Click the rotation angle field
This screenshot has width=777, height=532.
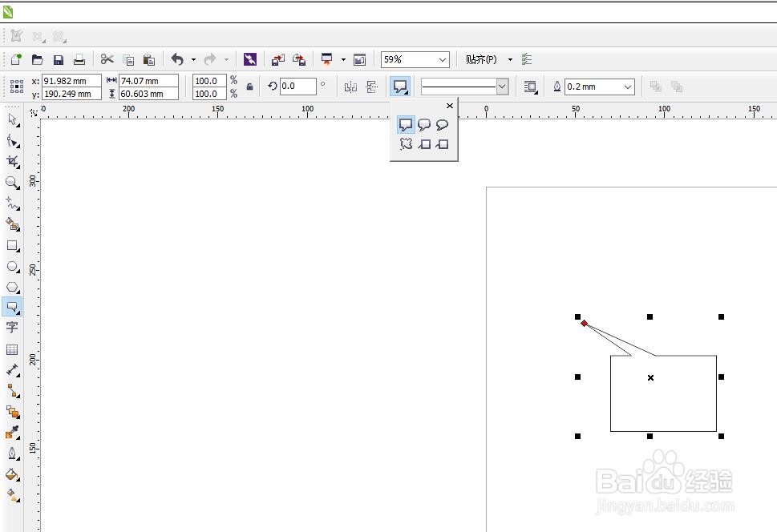pos(297,87)
